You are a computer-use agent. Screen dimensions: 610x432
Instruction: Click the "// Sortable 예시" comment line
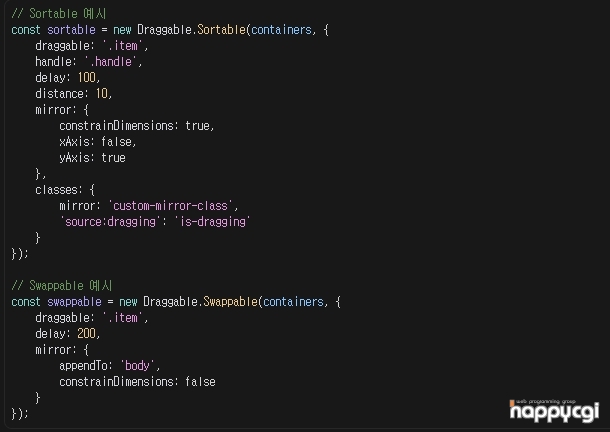pos(59,13)
